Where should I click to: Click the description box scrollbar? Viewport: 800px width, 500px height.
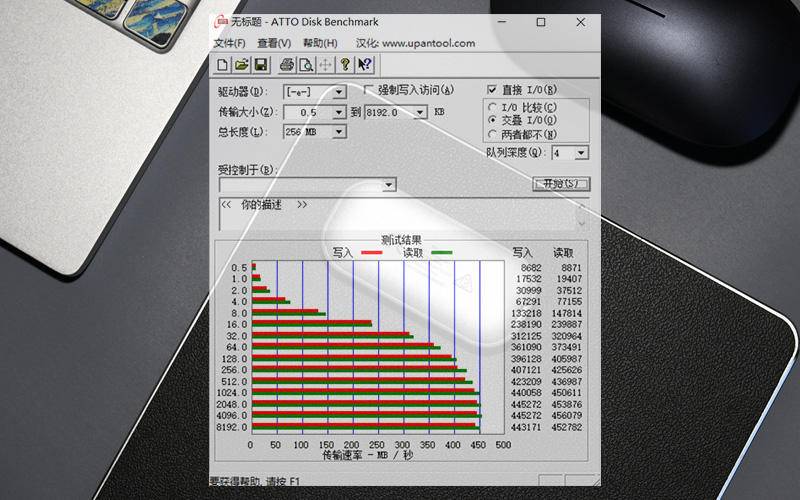(x=582, y=214)
